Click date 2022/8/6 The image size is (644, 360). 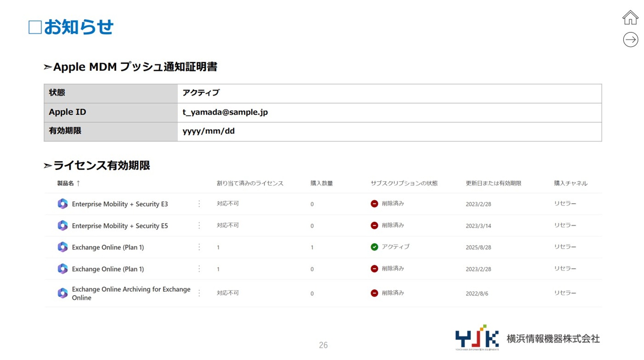(477, 294)
